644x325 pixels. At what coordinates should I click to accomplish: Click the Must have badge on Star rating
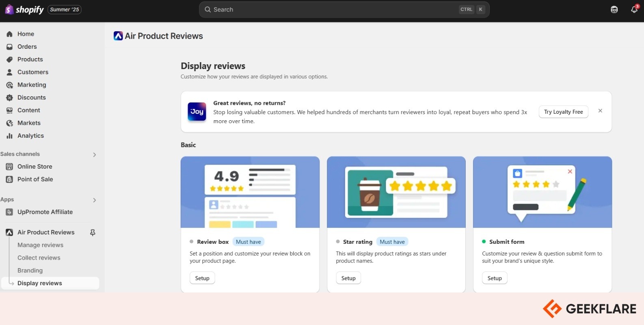coord(392,242)
